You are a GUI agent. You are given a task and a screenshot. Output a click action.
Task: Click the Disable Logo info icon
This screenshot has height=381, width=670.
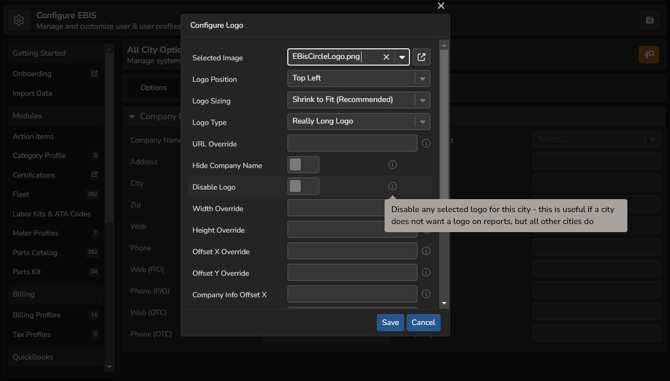392,186
